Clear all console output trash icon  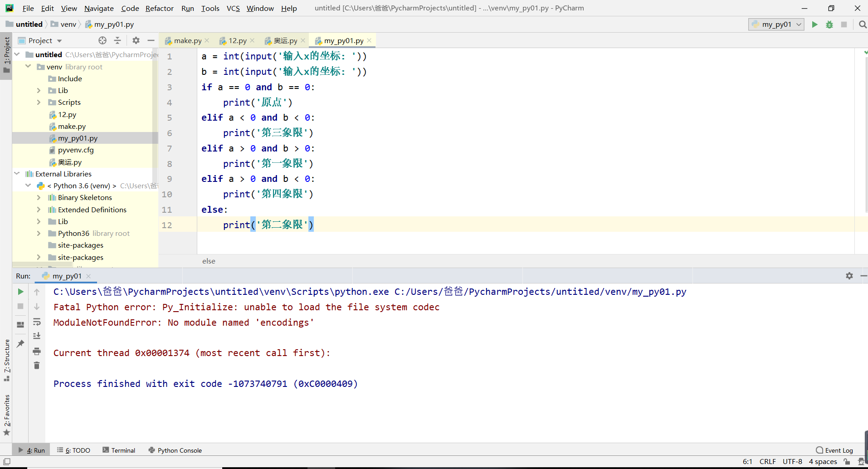[x=37, y=365]
